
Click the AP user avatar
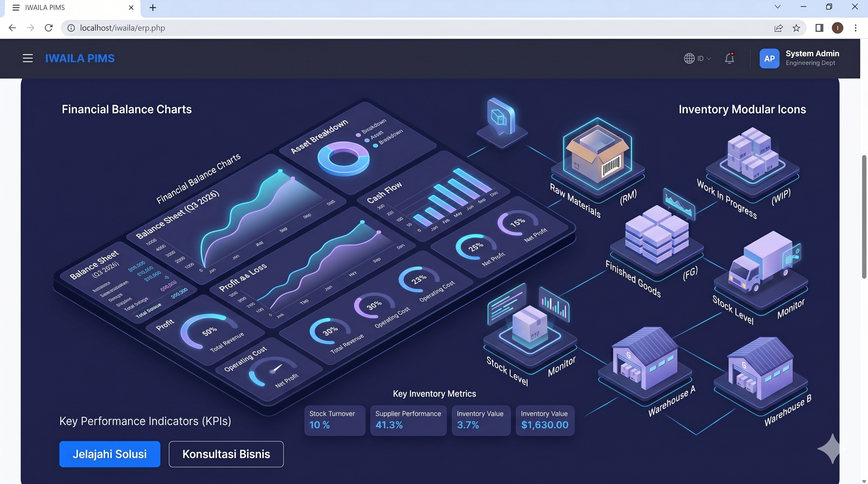pyautogui.click(x=769, y=58)
